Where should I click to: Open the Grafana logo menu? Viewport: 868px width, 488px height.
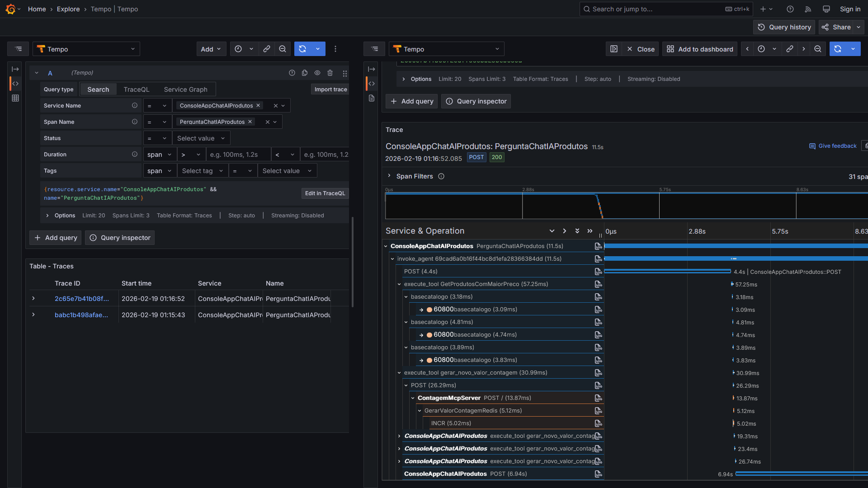10,9
